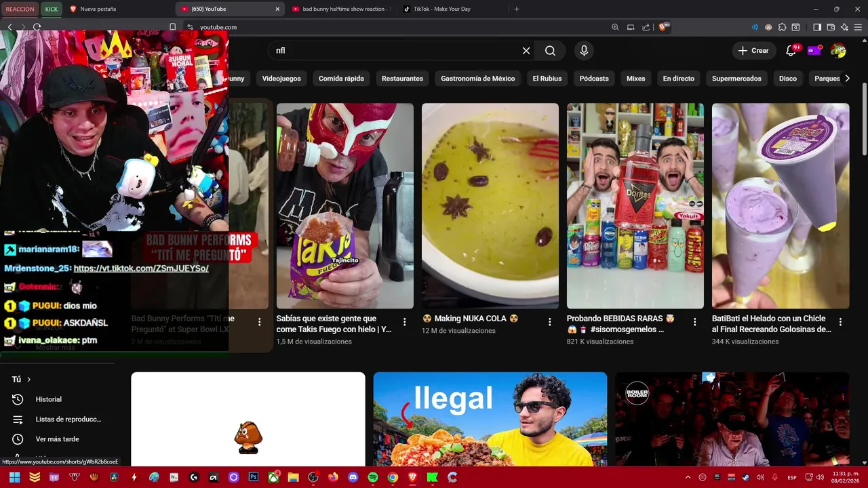Open Ver más tarde sidebar link
The height and width of the screenshot is (488, 868).
pyautogui.click(x=57, y=439)
